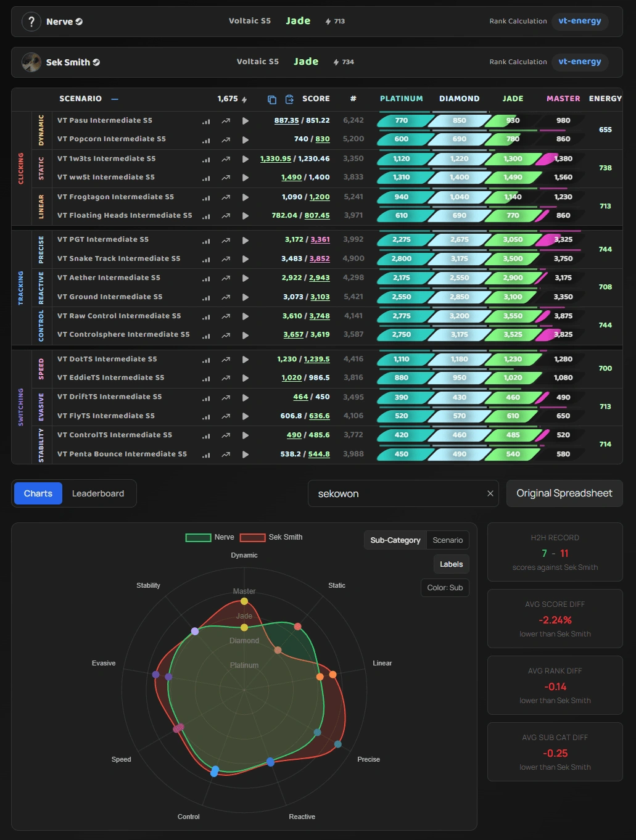The image size is (636, 840).
Task: Collapse scenarios using the dash next to SCENARIO
Action: (115, 99)
